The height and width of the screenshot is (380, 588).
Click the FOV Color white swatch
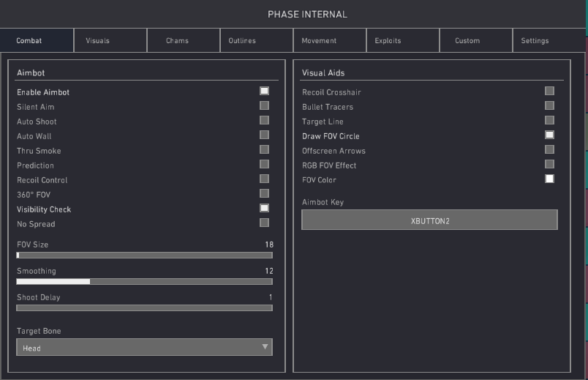[x=549, y=179]
